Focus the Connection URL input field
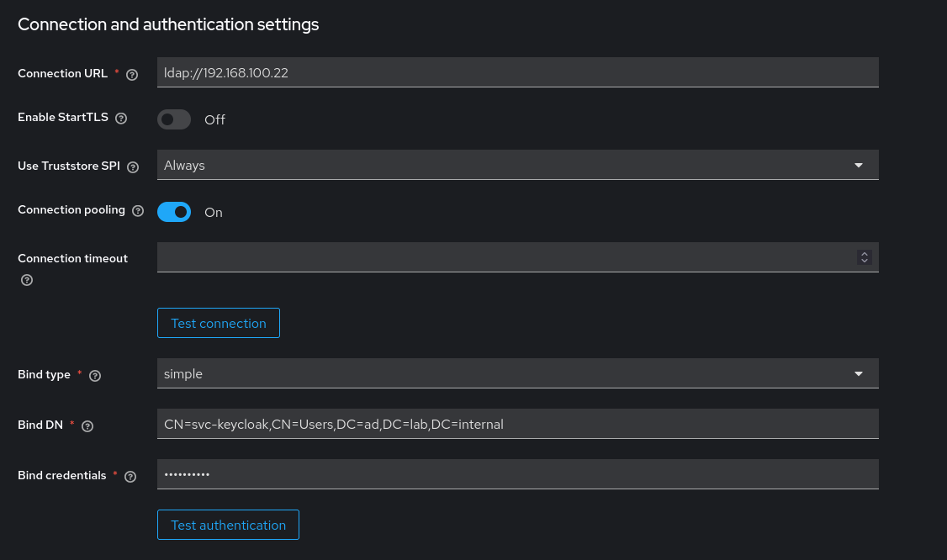 pyautogui.click(x=517, y=72)
